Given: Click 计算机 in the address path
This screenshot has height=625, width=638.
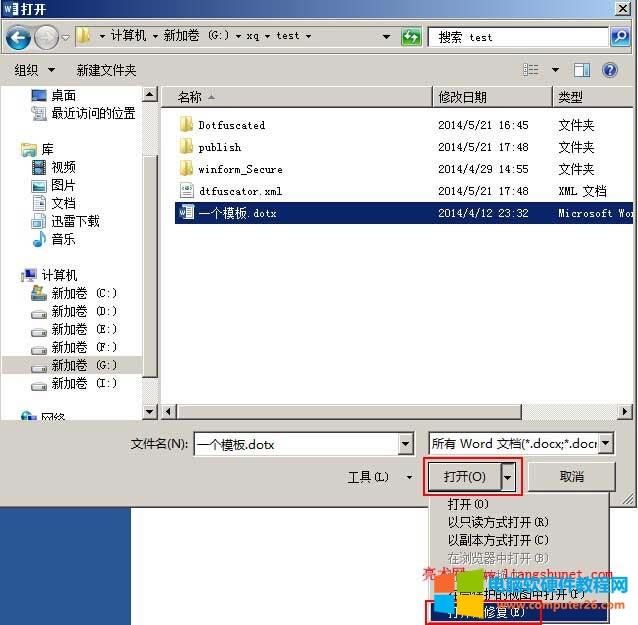Looking at the screenshot, I should tap(128, 36).
